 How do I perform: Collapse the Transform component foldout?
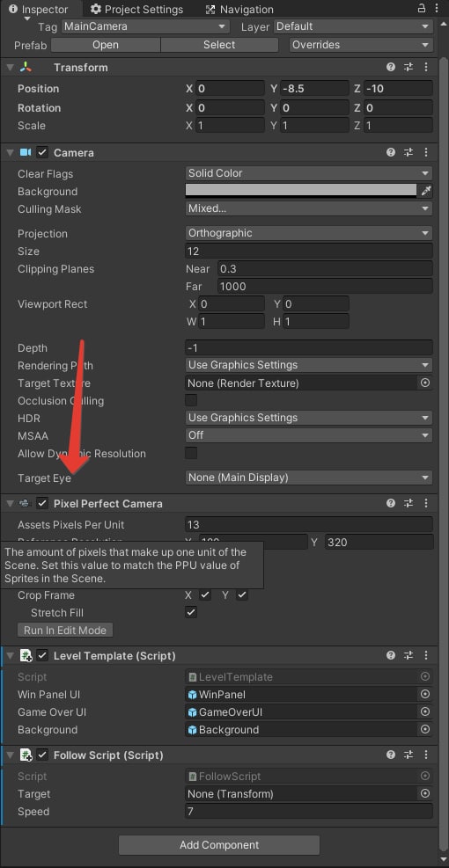point(10,67)
